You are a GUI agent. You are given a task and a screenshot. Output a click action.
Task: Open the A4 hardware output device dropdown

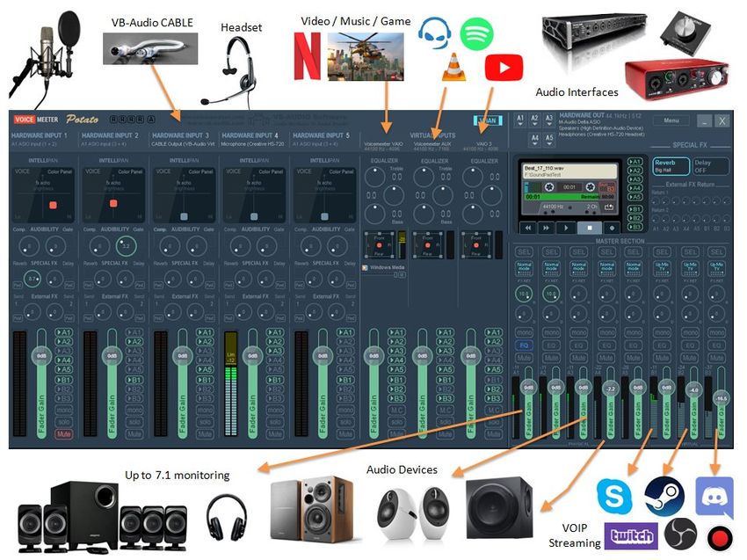tap(535, 140)
